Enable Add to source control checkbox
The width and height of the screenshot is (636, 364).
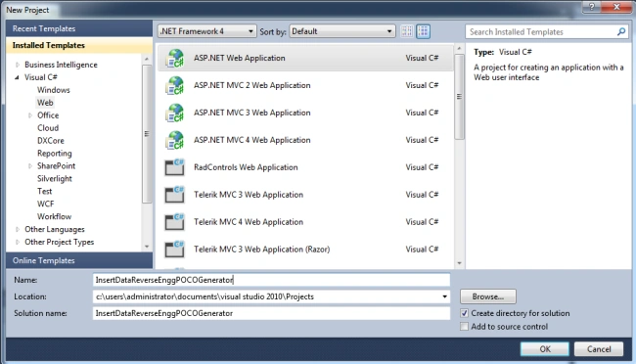(x=465, y=327)
